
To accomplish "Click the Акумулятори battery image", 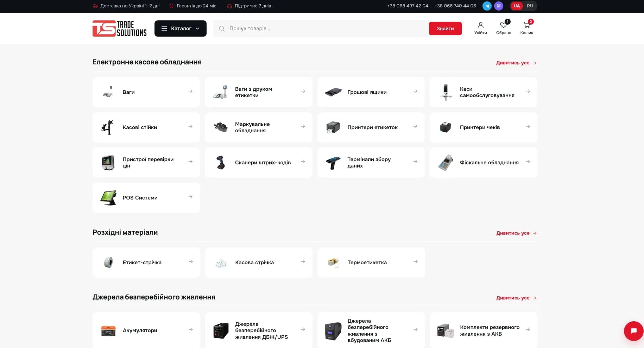I will pyautogui.click(x=108, y=330).
